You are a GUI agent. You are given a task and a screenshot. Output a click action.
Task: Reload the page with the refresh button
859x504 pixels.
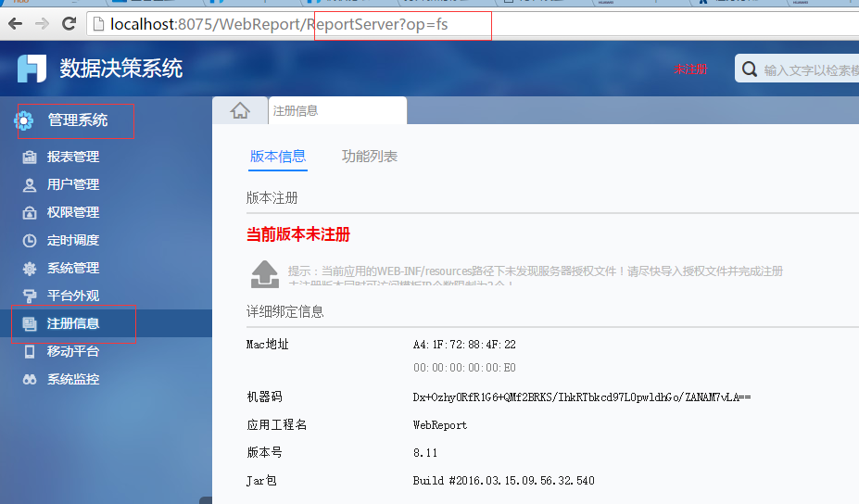coord(69,24)
